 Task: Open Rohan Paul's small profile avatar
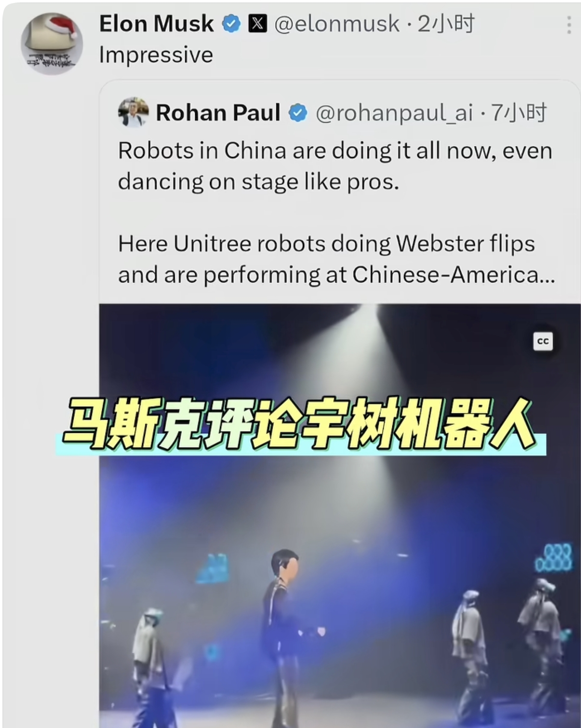(133, 112)
